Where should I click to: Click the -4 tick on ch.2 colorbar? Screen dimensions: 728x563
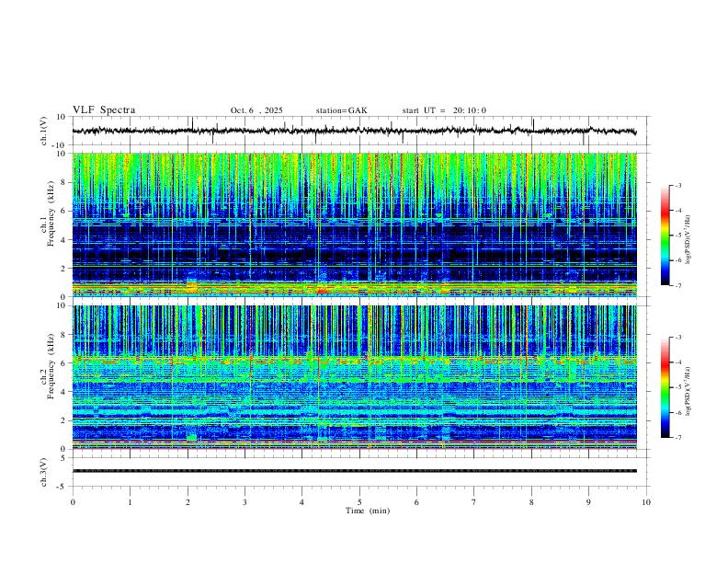[678, 362]
